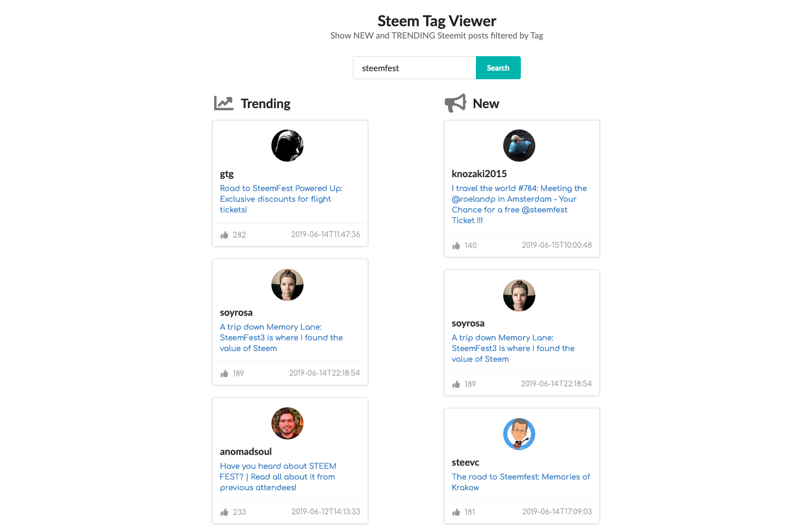Click the New megaphone icon
Image resolution: width=811 pixels, height=532 pixels.
click(x=456, y=103)
